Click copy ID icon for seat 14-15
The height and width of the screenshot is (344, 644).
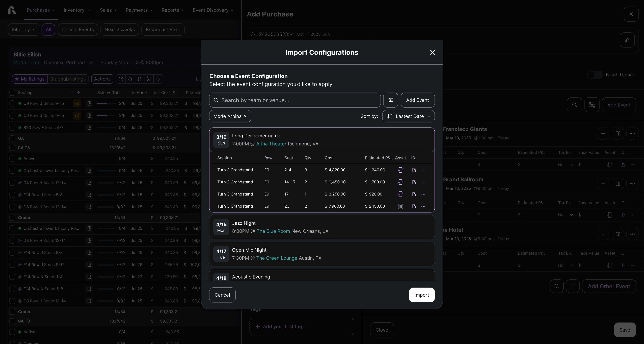click(414, 182)
